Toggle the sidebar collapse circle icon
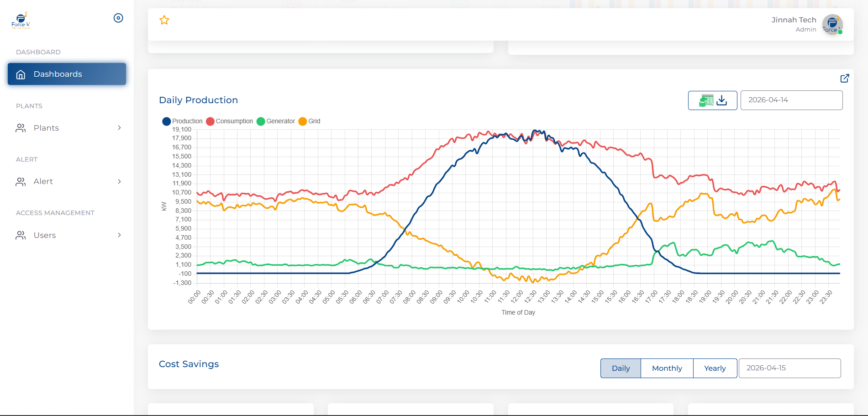The height and width of the screenshot is (416, 868). pyautogui.click(x=118, y=18)
